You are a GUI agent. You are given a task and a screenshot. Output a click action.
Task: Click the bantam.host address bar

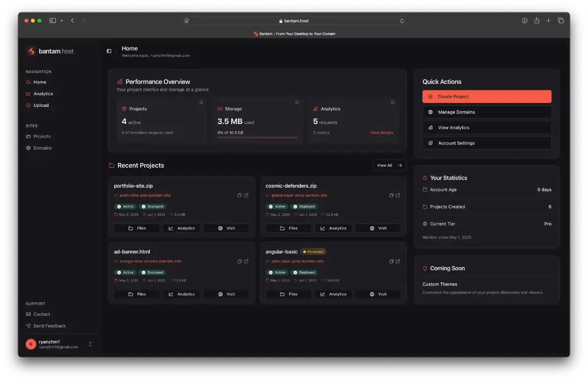[294, 21]
